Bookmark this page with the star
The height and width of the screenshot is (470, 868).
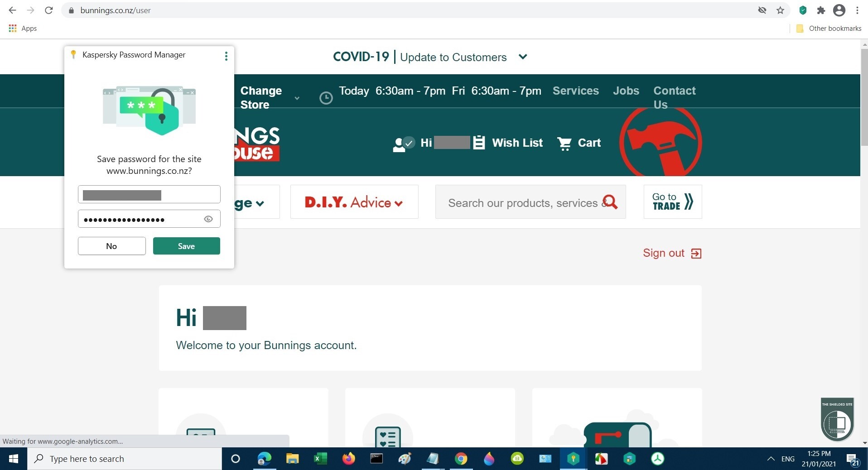pyautogui.click(x=780, y=10)
